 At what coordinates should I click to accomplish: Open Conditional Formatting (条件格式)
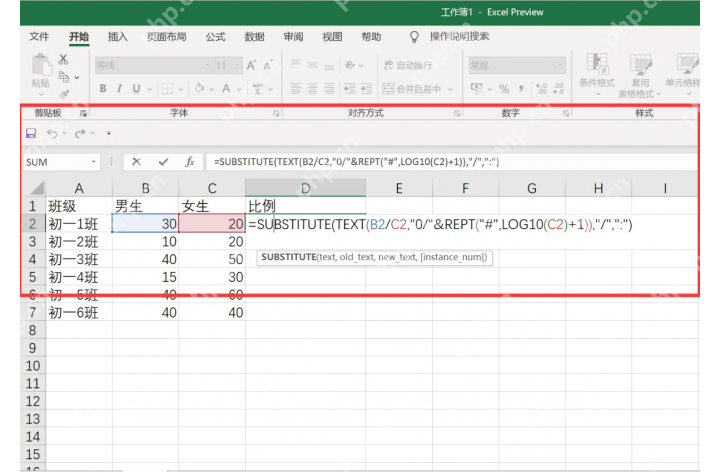pos(597,74)
